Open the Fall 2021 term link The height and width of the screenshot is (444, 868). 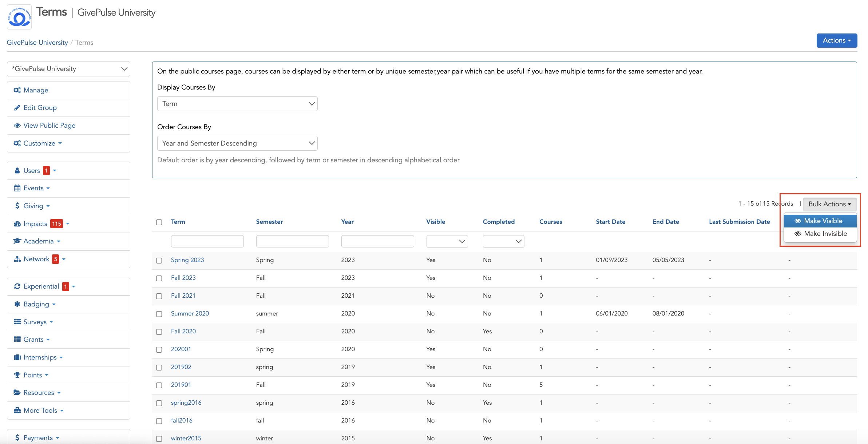coord(183,296)
